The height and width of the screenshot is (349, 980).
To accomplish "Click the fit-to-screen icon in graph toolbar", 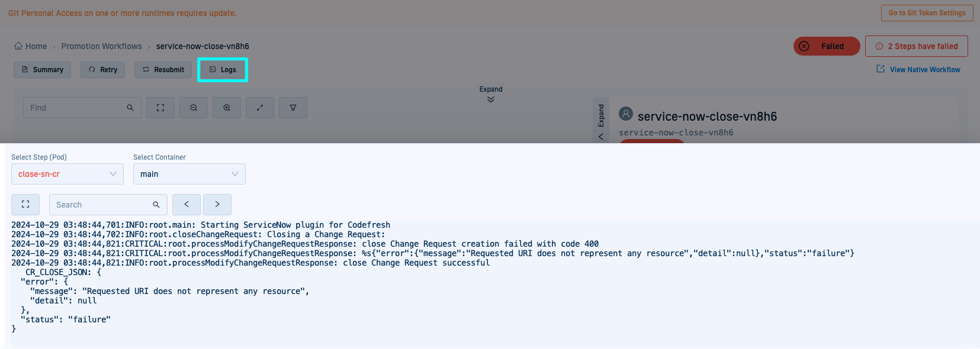I will point(160,108).
